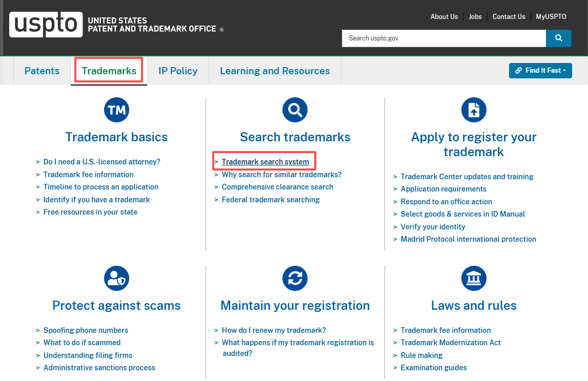Viewport: 588px width, 381px height.
Task: Click the Maintain your registration refresh icon
Action: coord(295,279)
